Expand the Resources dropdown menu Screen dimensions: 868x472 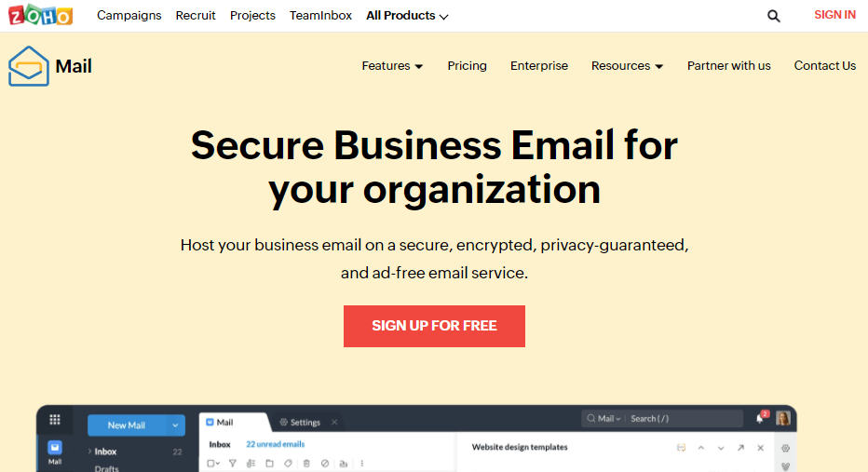tap(627, 66)
